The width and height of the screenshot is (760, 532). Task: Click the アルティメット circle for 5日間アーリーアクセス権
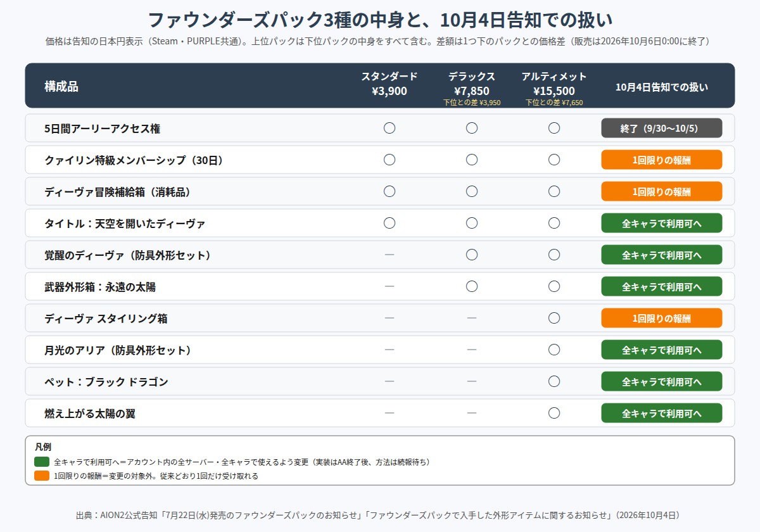554,128
